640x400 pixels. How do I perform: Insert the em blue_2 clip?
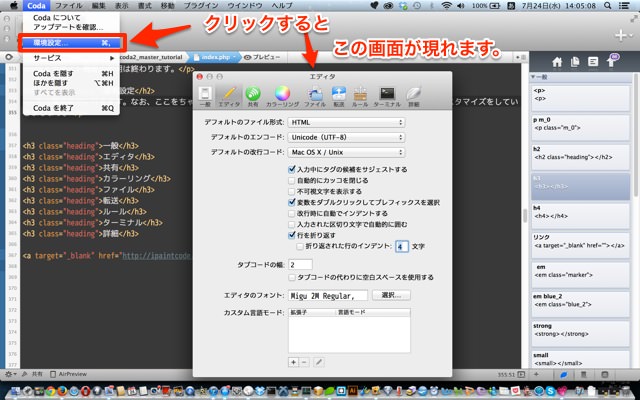580,303
